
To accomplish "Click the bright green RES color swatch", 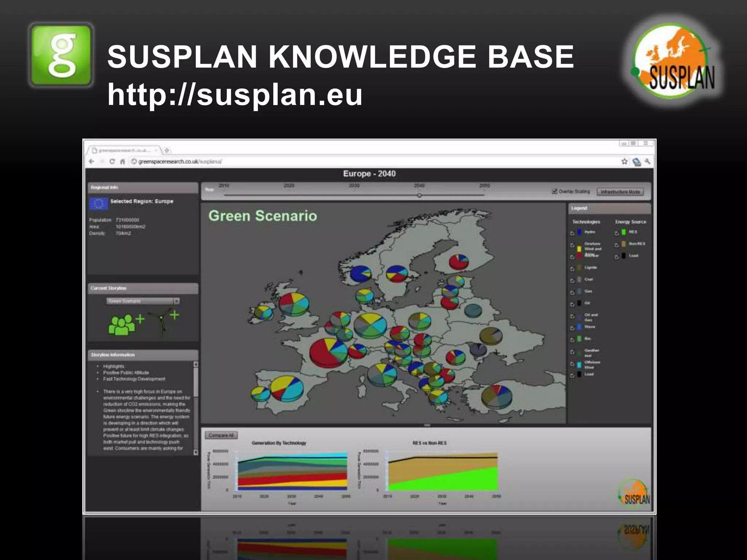I will point(624,232).
